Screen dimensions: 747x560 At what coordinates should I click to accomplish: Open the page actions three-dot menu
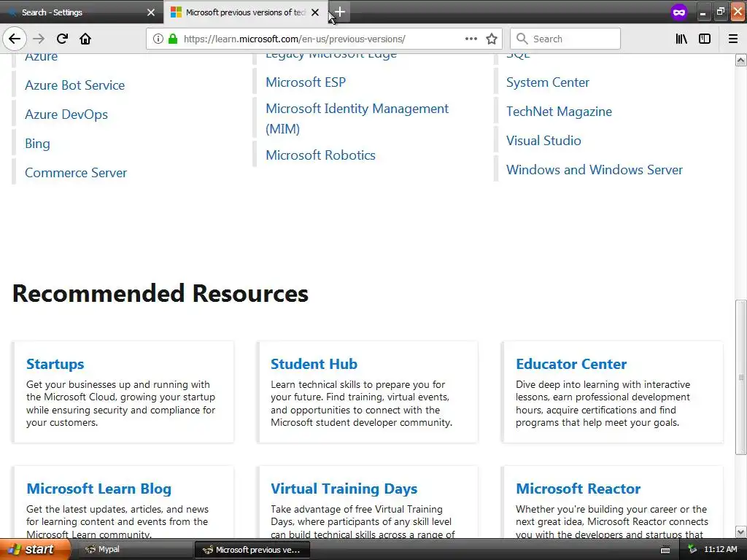[x=471, y=39]
